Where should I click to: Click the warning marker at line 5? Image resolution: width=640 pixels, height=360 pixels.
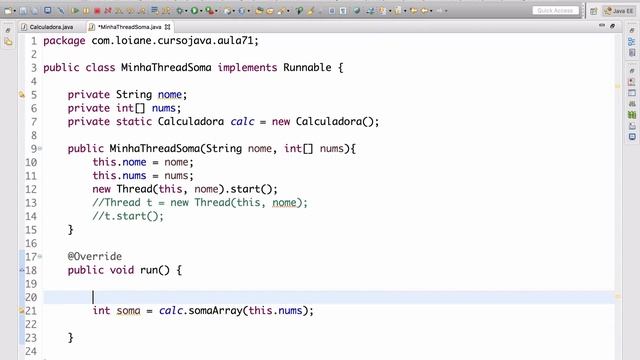22,95
